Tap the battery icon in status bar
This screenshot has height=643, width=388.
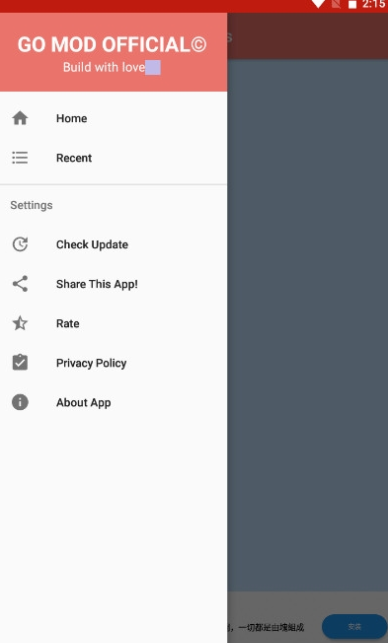[352, 5]
